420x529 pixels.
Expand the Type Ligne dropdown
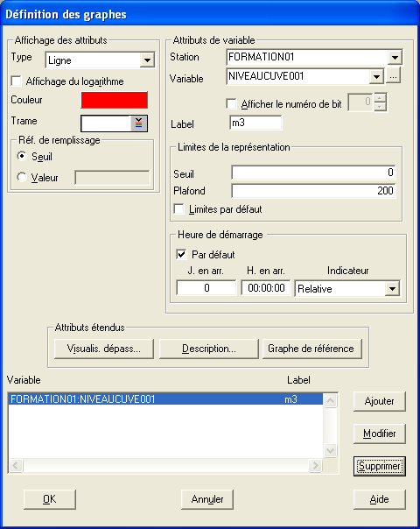(147, 60)
